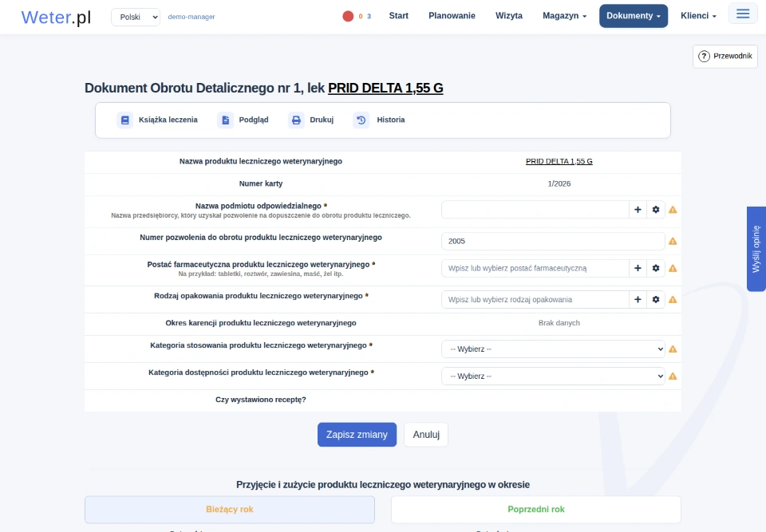The height and width of the screenshot is (532, 766).
Task: Click the Czy wystawiono receptę? label
Action: pos(261,400)
